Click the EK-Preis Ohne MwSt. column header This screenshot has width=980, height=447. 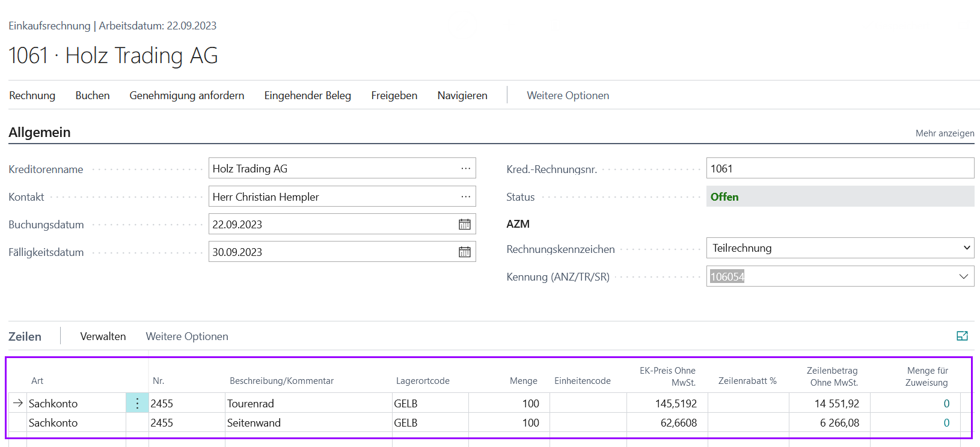point(667,376)
